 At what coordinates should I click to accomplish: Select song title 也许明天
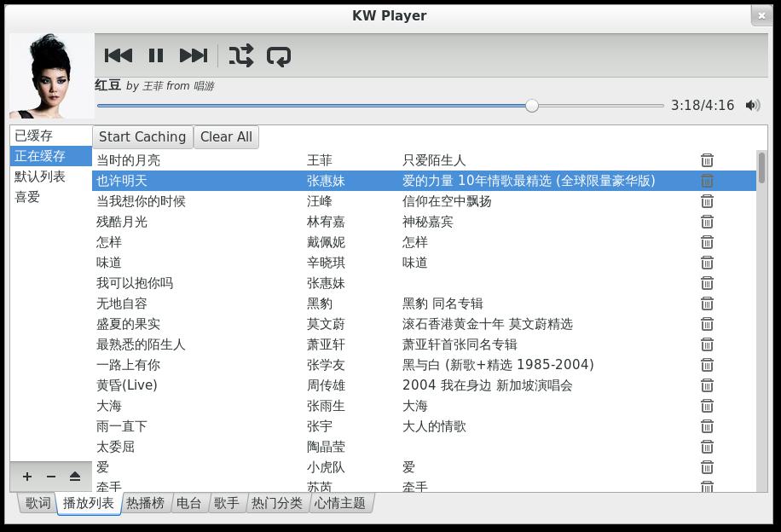[122, 181]
